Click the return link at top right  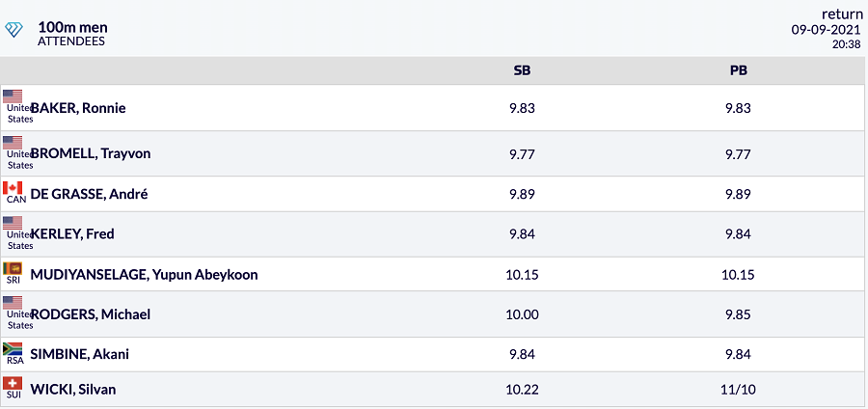coord(841,14)
